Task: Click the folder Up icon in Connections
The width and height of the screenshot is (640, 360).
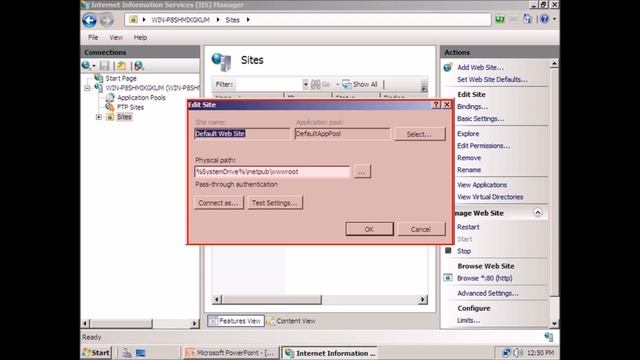Action: (122, 65)
